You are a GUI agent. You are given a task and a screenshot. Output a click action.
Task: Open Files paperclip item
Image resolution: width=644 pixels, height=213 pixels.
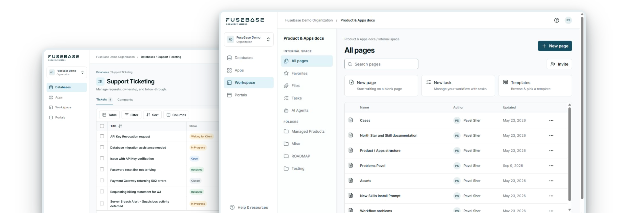point(306,86)
